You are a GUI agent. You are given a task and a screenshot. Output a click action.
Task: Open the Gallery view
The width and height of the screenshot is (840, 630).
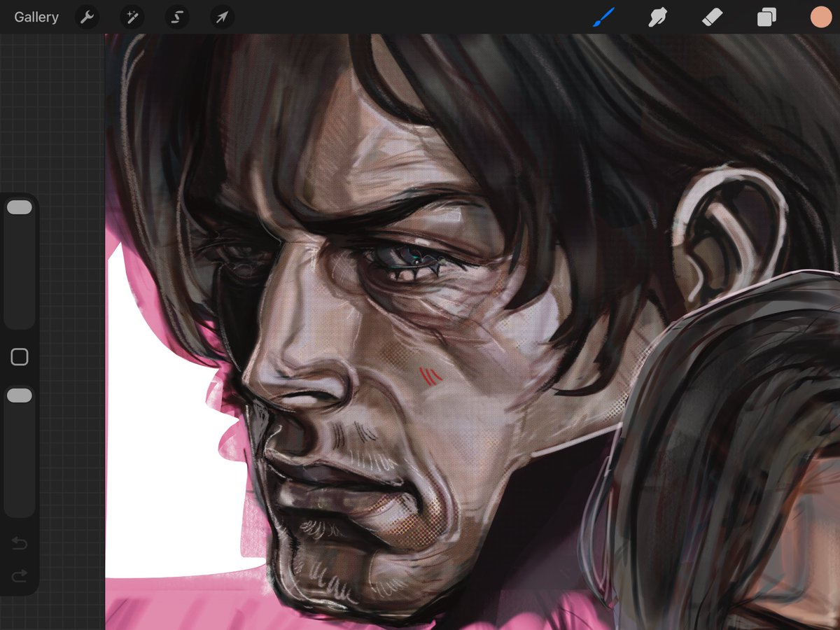pos(36,17)
